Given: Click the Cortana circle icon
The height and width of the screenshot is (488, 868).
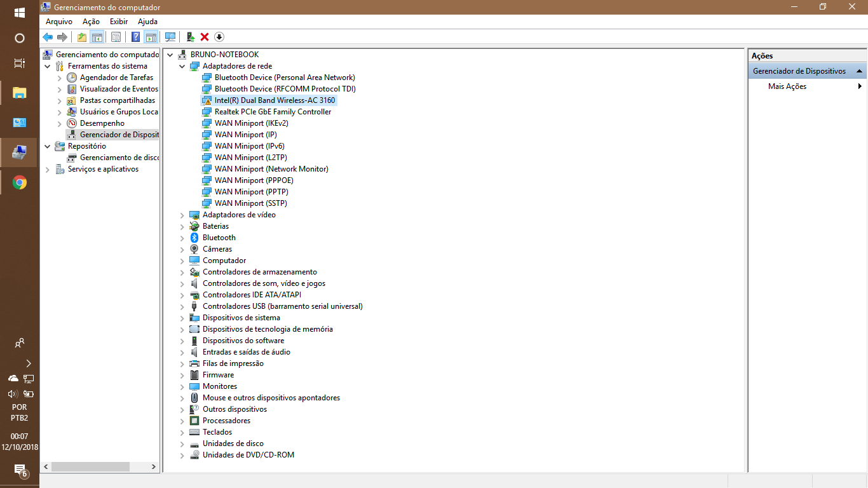Looking at the screenshot, I should pos(20,38).
